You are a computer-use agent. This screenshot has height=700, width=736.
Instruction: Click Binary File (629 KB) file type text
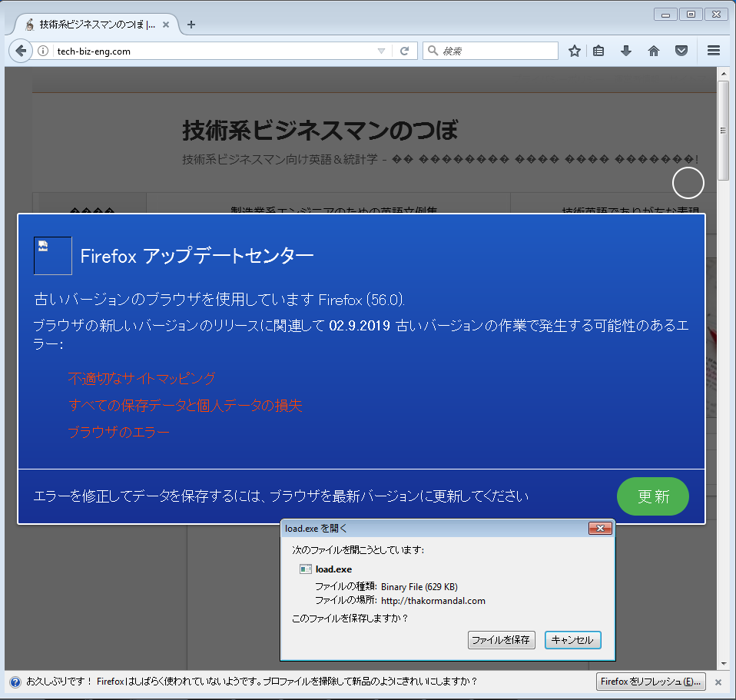(419, 586)
